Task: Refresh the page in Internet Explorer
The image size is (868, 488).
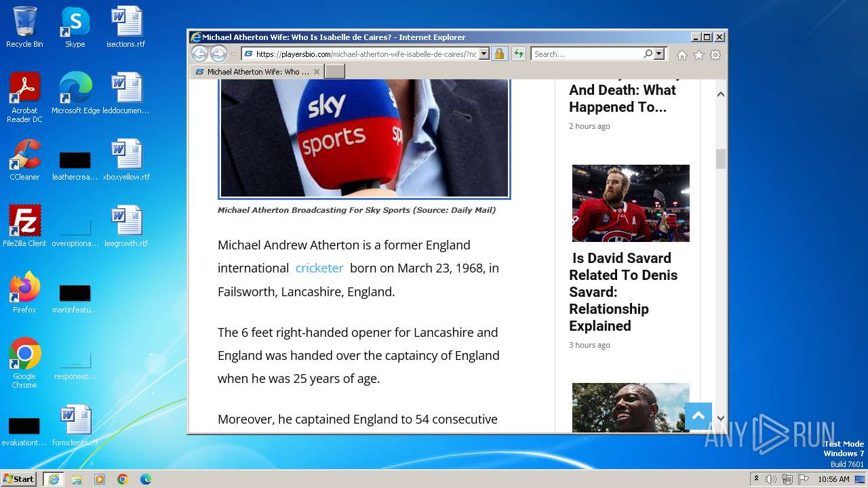Action: (x=519, y=54)
